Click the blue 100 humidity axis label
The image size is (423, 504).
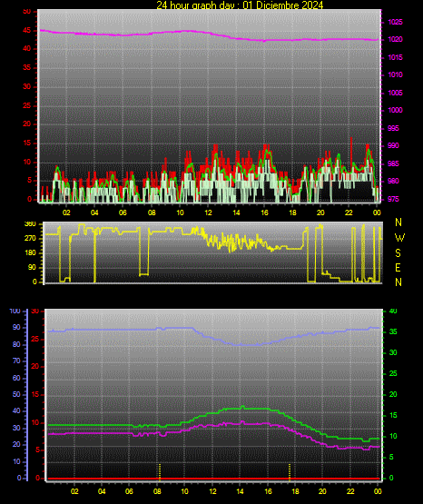(15, 311)
